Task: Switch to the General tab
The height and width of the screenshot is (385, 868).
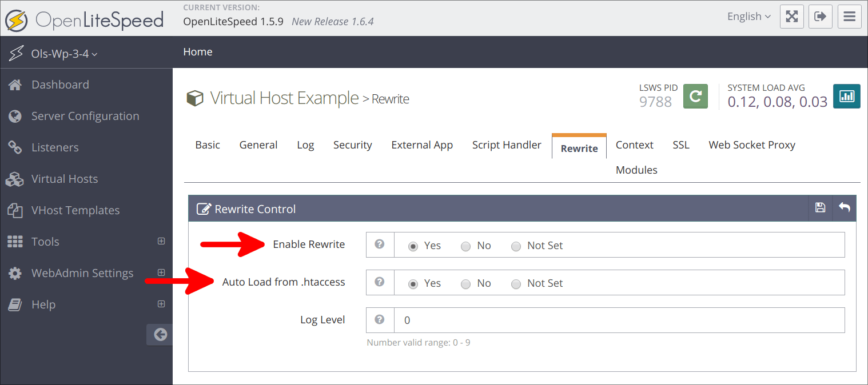Action: tap(258, 145)
